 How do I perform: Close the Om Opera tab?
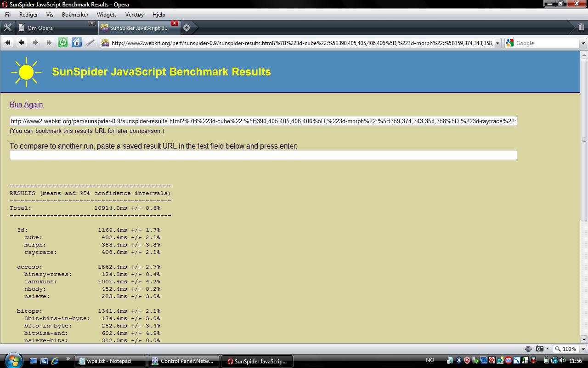pyautogui.click(x=91, y=23)
